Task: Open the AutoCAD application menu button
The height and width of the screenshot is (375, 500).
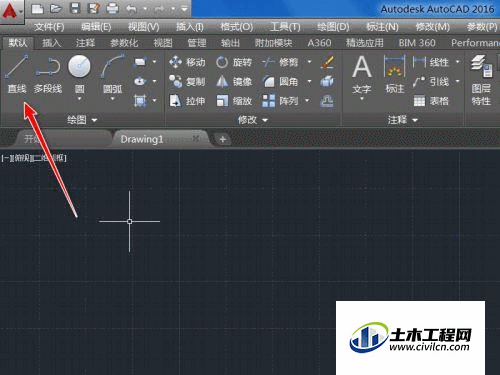Action: [x=11, y=11]
